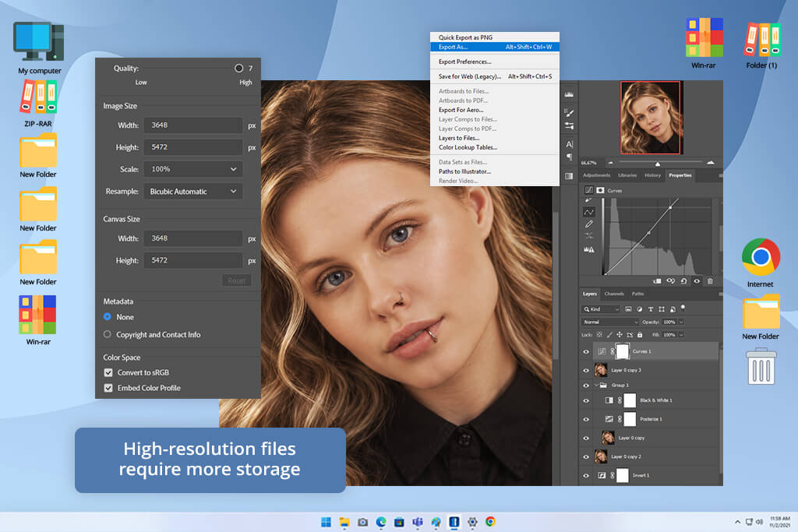The width and height of the screenshot is (798, 532).
Task: Select the None metadata option
Action: [x=108, y=317]
